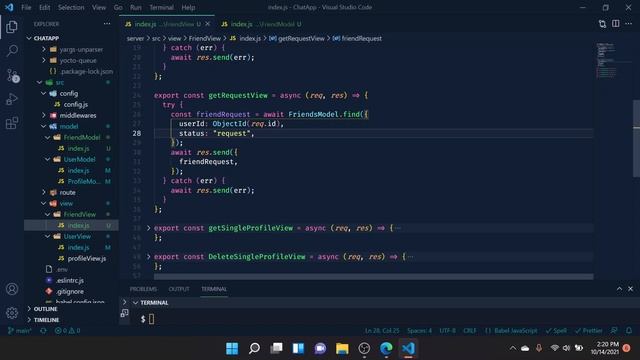Open errors and warnings count in status bar
This screenshot has height=360, width=640.
point(67,331)
